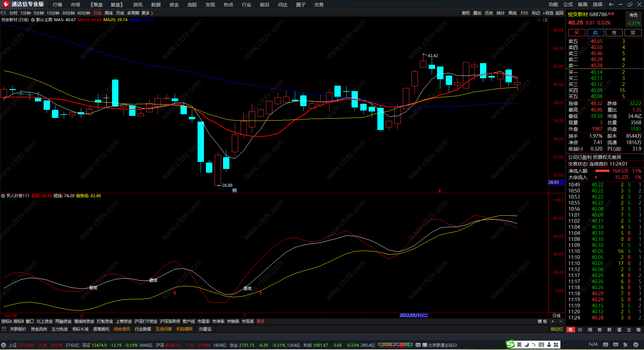Open the 复权 dropdown
Screen dimensions: 644x350
(x=466, y=13)
